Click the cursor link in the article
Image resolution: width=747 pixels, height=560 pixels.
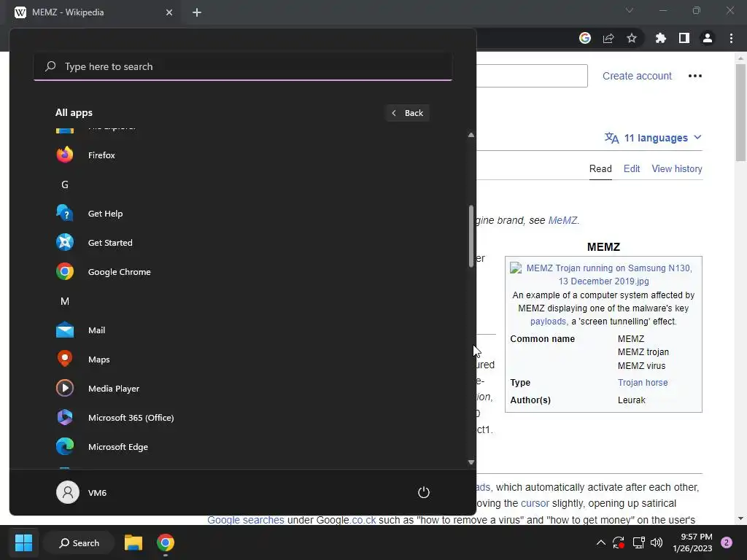[535, 503]
